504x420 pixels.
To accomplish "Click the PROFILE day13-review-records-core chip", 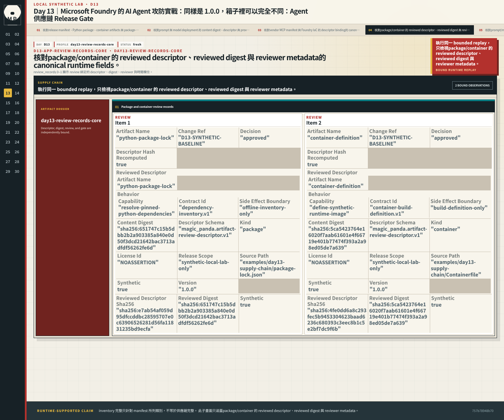I will pyautogui.click(x=85, y=44).
